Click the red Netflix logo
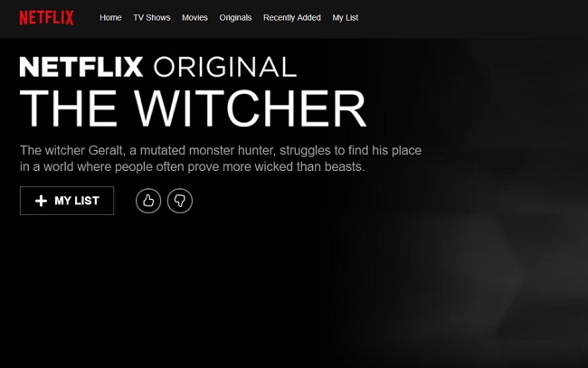This screenshot has height=368, width=588. coord(46,17)
